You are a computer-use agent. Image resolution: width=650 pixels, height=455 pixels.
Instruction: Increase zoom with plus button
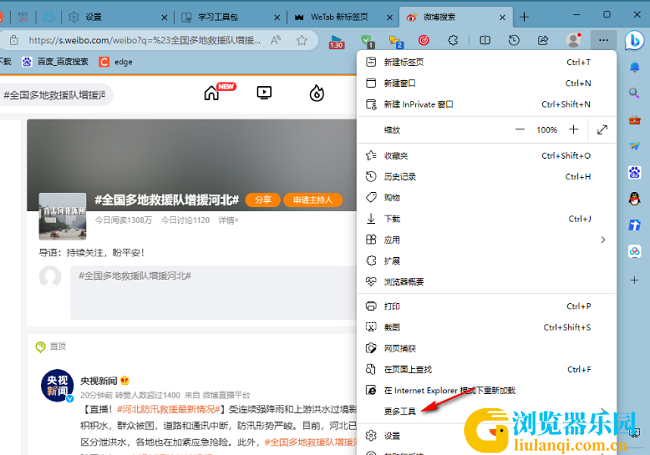pos(574,130)
